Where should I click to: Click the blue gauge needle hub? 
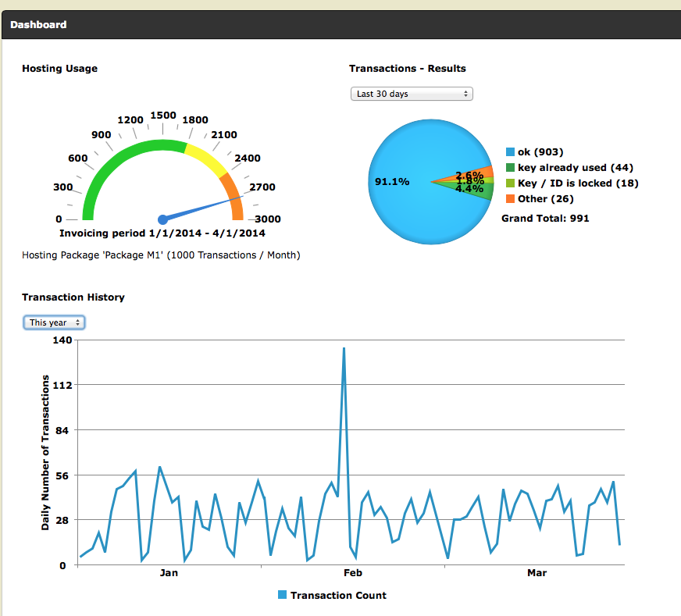[163, 219]
